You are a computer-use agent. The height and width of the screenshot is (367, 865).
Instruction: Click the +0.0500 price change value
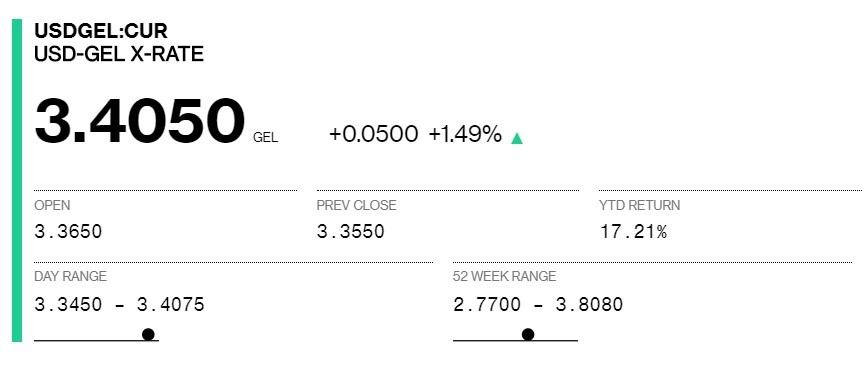point(373,134)
